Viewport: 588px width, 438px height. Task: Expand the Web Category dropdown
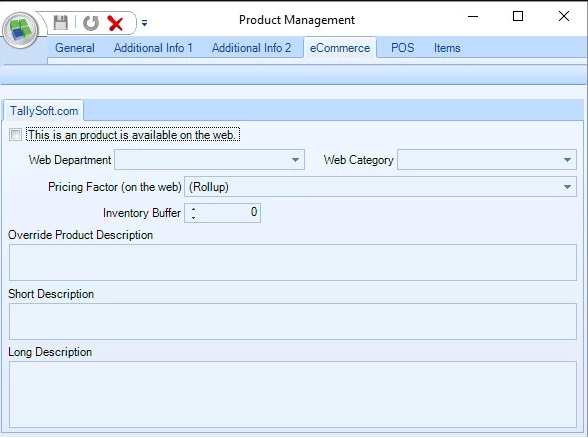(567, 160)
